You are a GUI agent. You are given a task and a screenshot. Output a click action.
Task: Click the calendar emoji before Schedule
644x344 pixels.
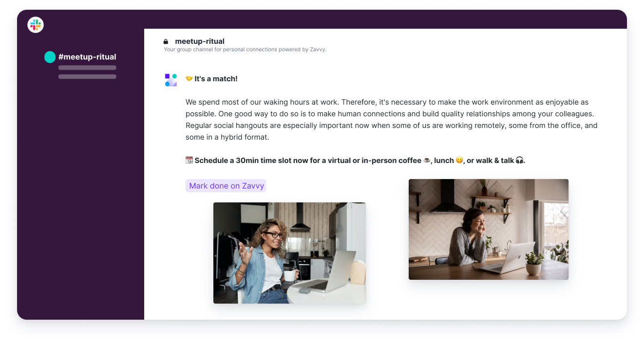(189, 160)
